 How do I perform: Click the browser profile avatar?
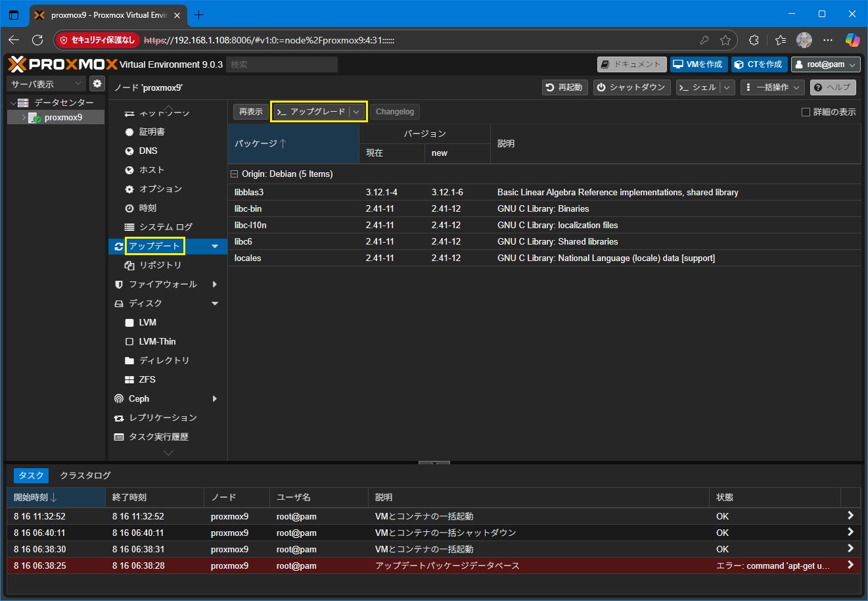point(804,40)
